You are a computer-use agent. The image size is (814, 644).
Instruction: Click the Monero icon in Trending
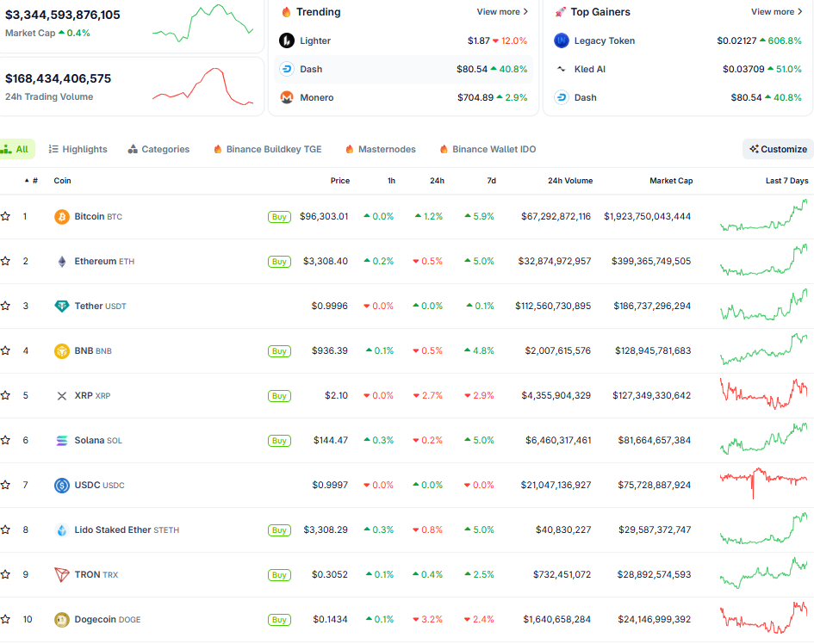(x=287, y=98)
